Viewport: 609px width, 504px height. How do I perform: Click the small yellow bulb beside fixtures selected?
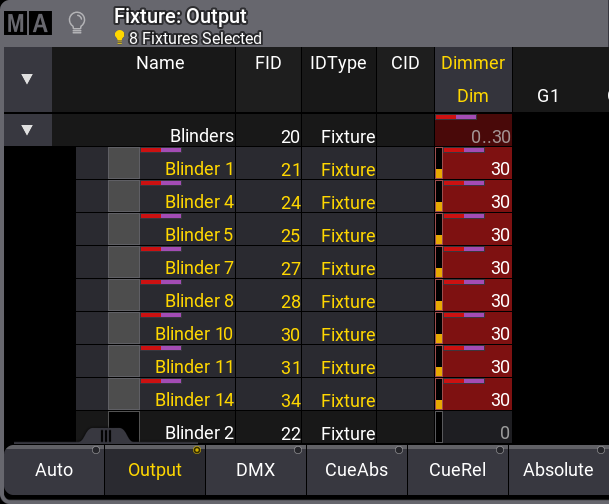(x=120, y=38)
